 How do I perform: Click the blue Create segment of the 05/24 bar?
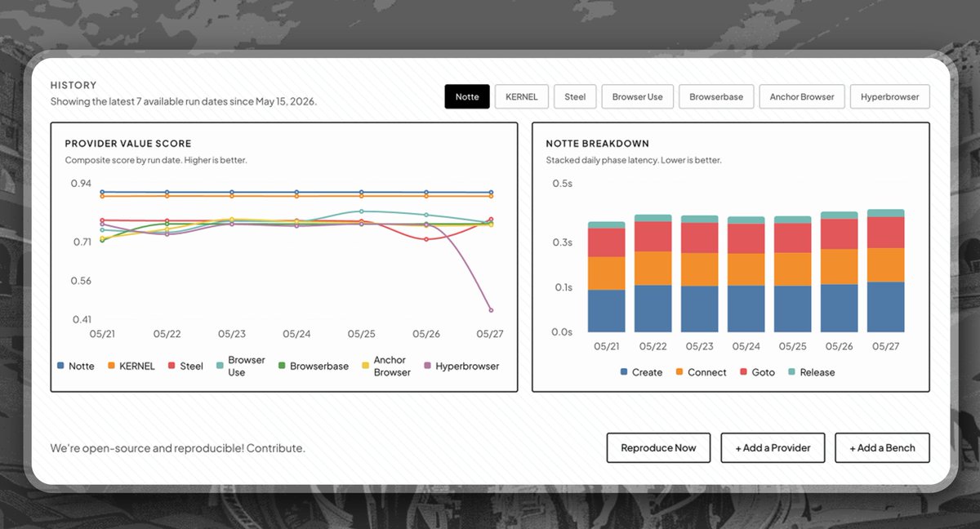pyautogui.click(x=746, y=309)
